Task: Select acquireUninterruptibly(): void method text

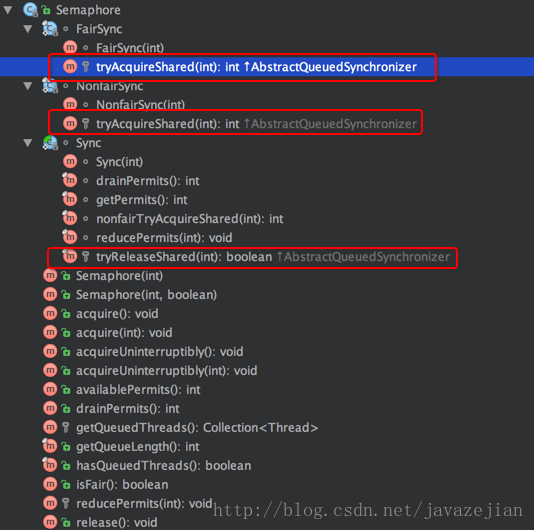Action: [x=159, y=352]
